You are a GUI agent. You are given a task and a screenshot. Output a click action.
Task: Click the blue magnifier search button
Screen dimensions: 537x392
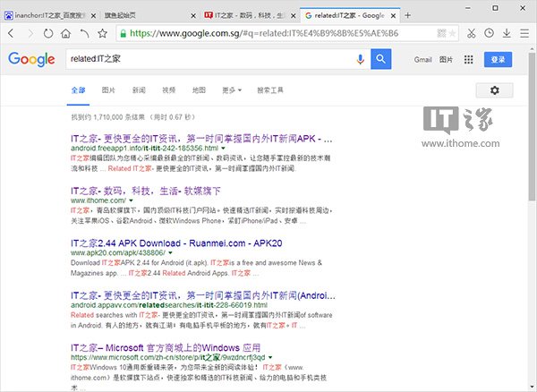[x=381, y=60]
